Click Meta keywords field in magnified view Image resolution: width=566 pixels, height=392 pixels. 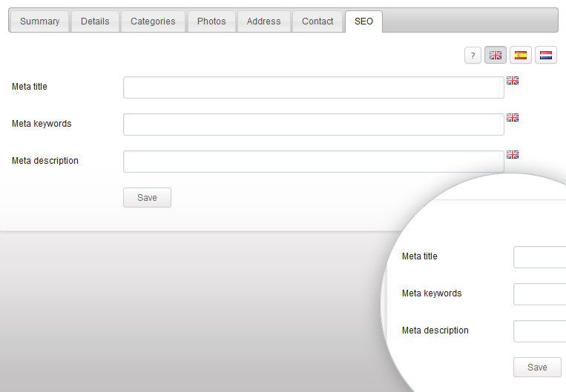point(539,294)
